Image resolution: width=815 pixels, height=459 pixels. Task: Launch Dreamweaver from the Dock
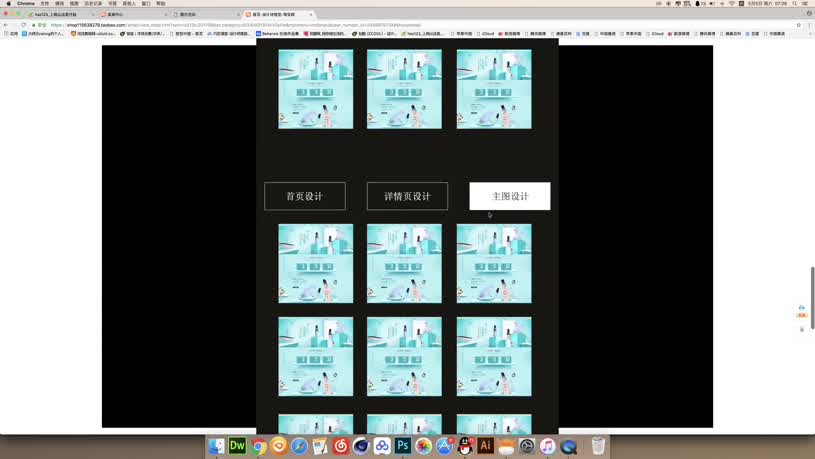coord(237,446)
